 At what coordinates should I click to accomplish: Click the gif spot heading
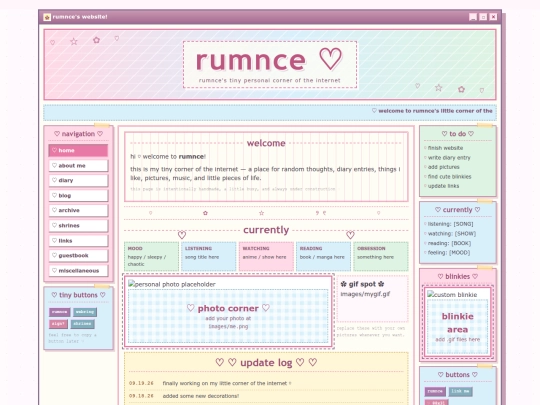(x=362, y=284)
